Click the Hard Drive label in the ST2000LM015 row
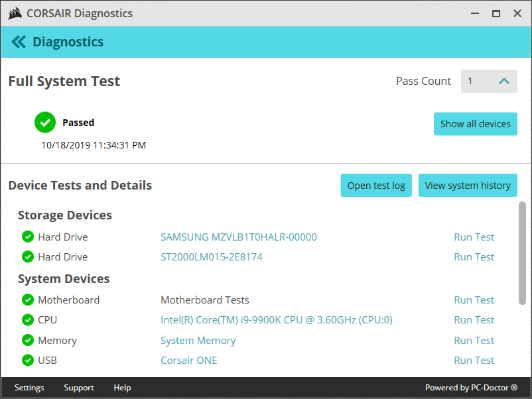The height and width of the screenshot is (399, 532). [x=63, y=257]
